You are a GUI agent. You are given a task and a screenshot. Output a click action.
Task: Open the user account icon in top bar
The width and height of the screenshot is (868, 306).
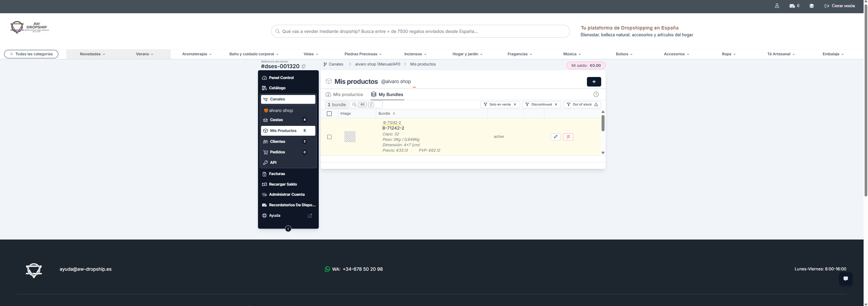click(x=777, y=6)
